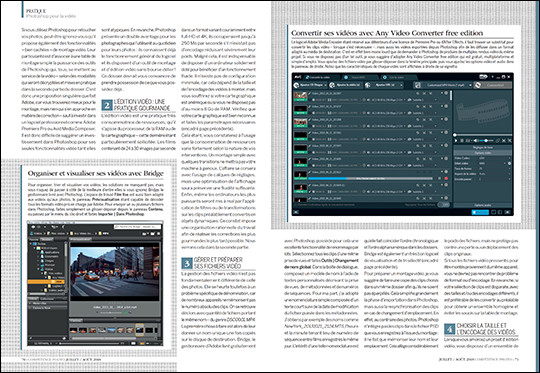Switch to the Dossiers tab in Bridge
Image resolution: width=540 pixels, height=373 pixels.
click(x=46, y=239)
